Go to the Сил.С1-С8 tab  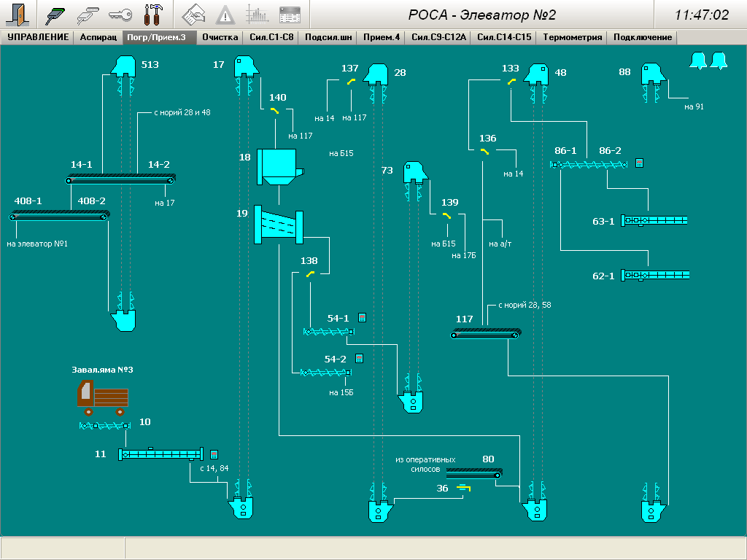coord(271,37)
